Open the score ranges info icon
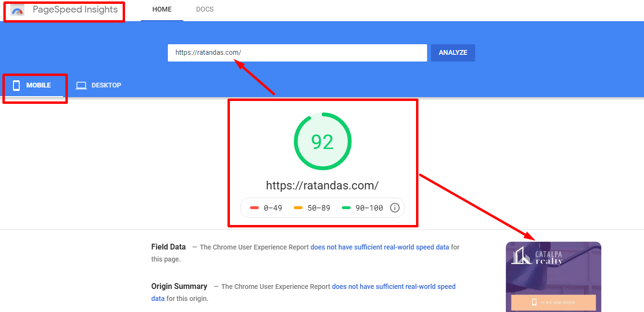Viewport: 644px width, 312px height. pos(394,207)
